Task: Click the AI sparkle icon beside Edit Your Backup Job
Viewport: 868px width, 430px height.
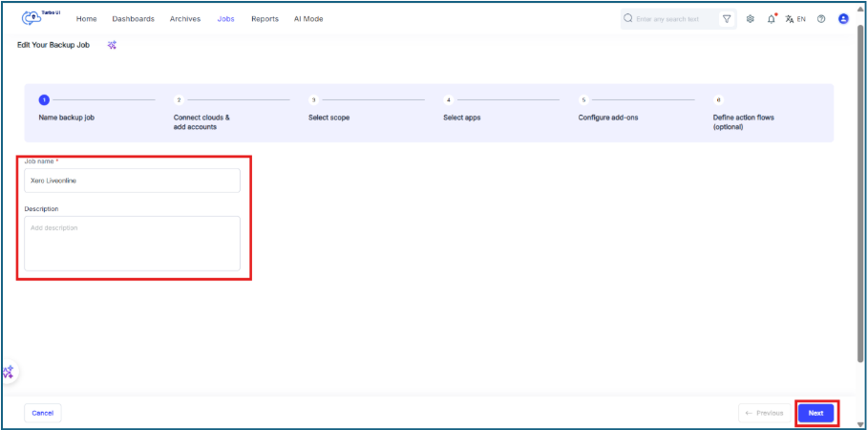Action: click(x=112, y=45)
